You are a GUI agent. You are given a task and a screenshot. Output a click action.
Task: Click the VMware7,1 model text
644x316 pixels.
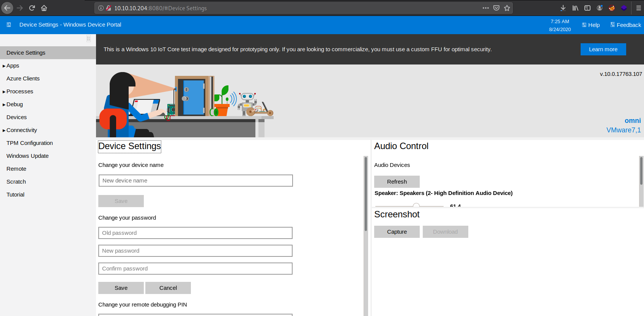point(624,130)
